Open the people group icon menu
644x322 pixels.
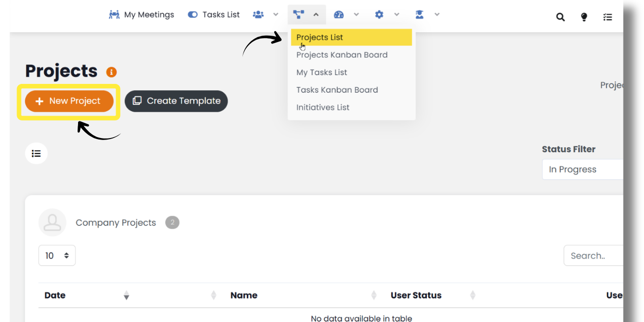(x=258, y=15)
